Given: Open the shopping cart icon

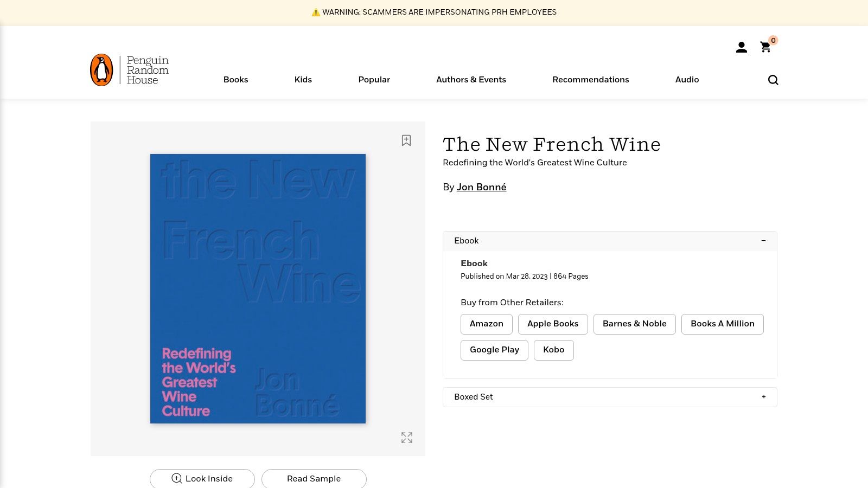Looking at the screenshot, I should coord(765,47).
